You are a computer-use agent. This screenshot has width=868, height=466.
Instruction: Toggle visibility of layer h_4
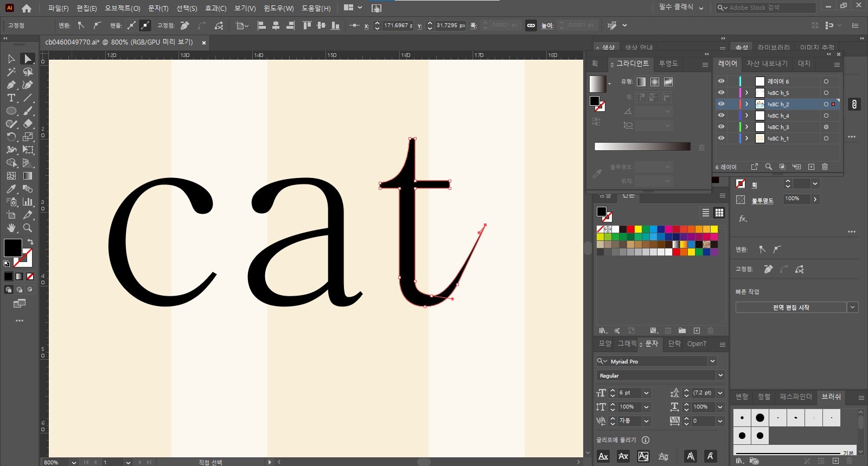721,116
